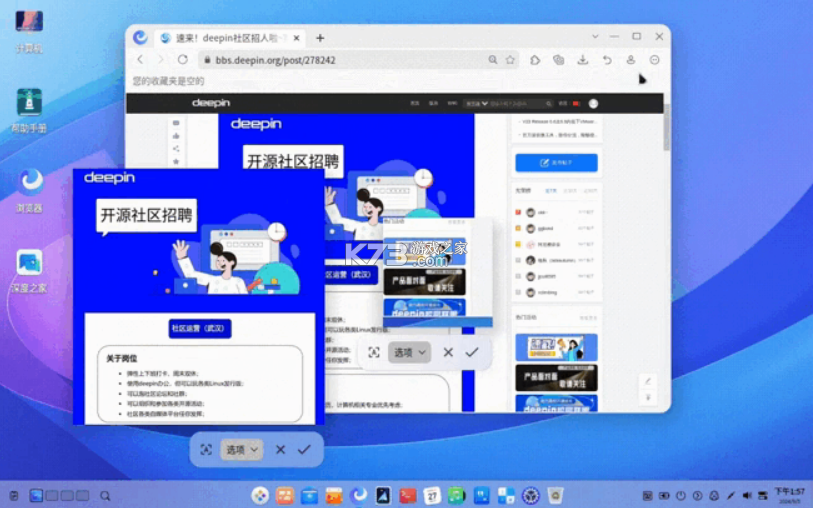Screen dimensions: 813x508
Task: Click the taskbar search magnifier
Action: pyautogui.click(x=105, y=496)
